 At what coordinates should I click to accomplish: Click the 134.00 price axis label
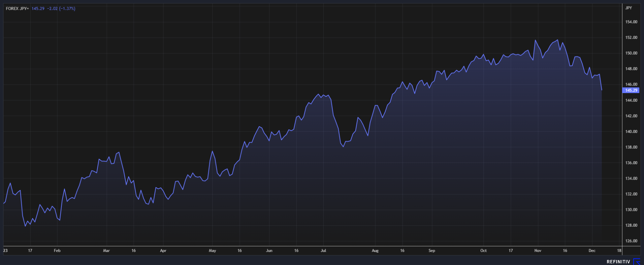pos(631,178)
